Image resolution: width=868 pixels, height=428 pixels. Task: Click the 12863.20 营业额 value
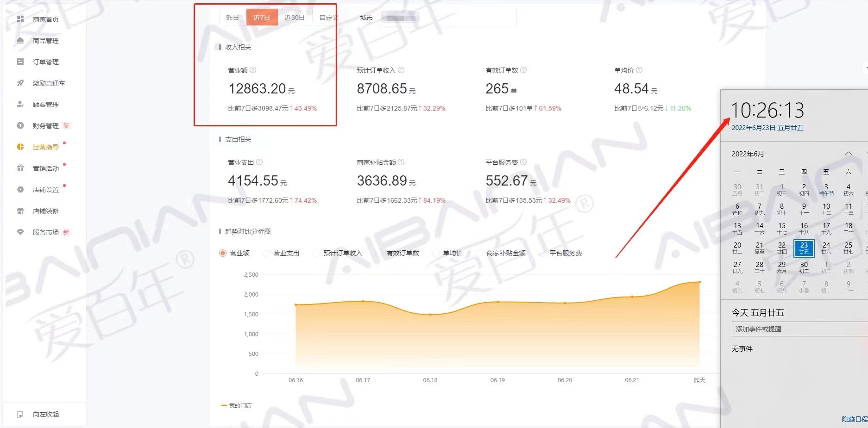pyautogui.click(x=257, y=88)
